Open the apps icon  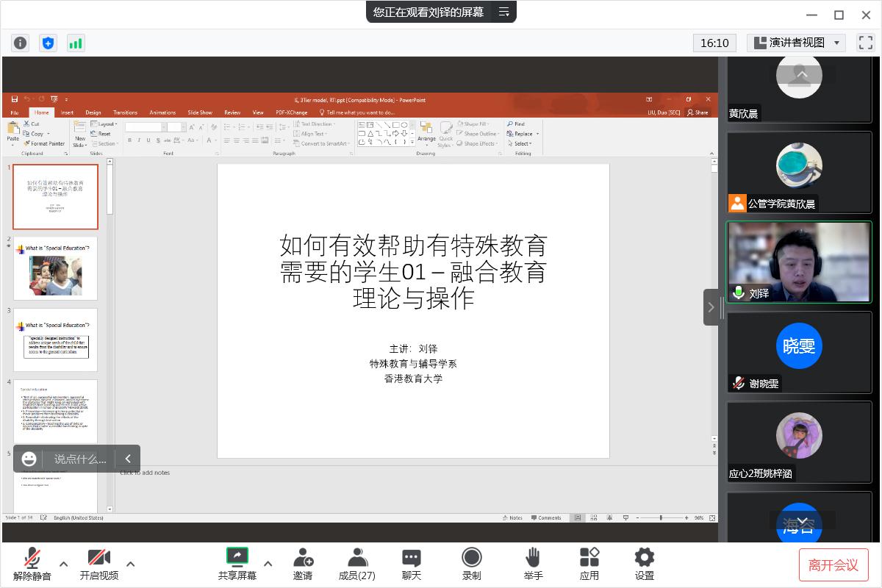(x=589, y=564)
